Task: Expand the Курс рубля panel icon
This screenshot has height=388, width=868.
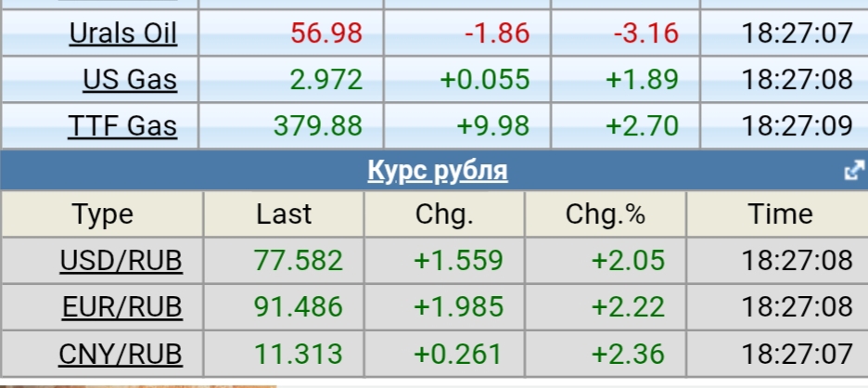Action: pos(853,172)
